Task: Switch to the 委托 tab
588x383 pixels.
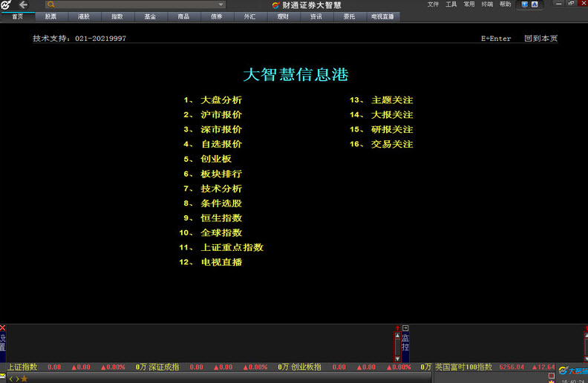Action: [x=350, y=16]
